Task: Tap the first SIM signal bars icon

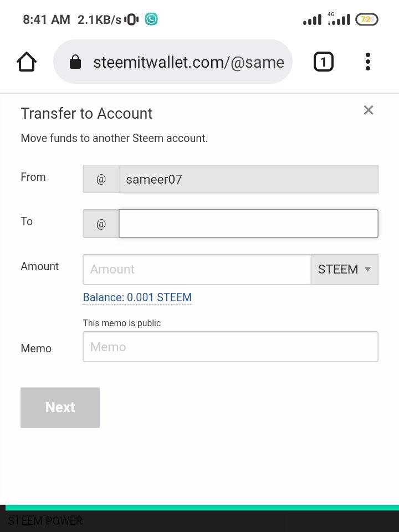Action: [x=312, y=19]
